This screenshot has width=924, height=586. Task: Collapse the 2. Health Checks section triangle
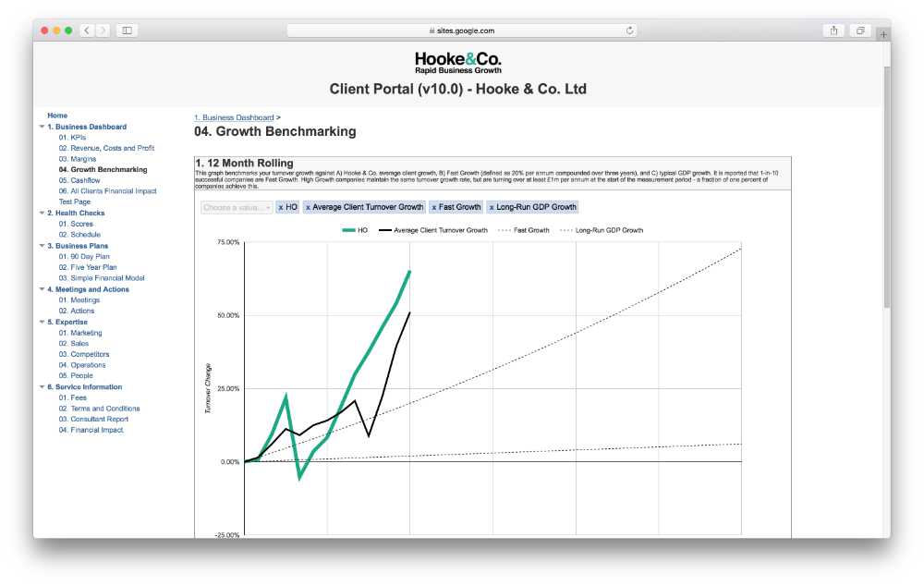[x=42, y=213]
